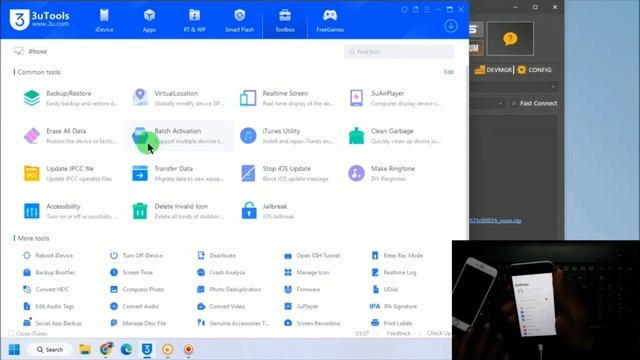This screenshot has height=360, width=640.
Task: Open Photo Deduplication tool
Action: coord(229,289)
